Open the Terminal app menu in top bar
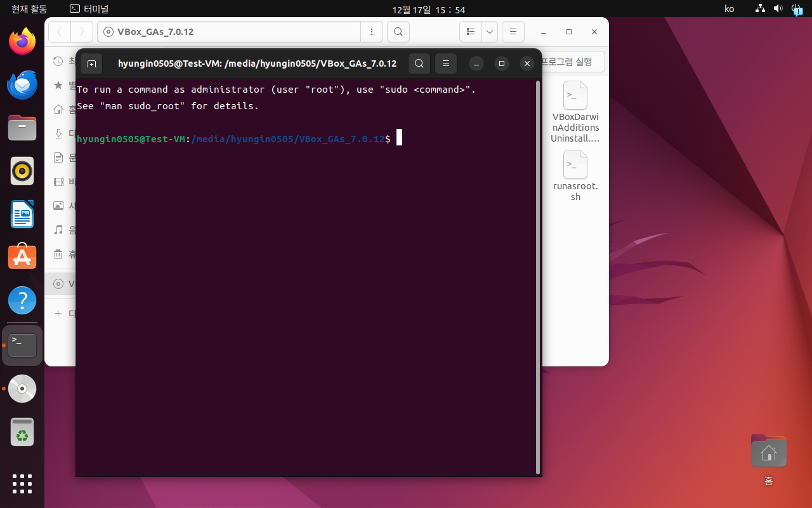Image resolution: width=812 pixels, height=508 pixels. coord(89,9)
